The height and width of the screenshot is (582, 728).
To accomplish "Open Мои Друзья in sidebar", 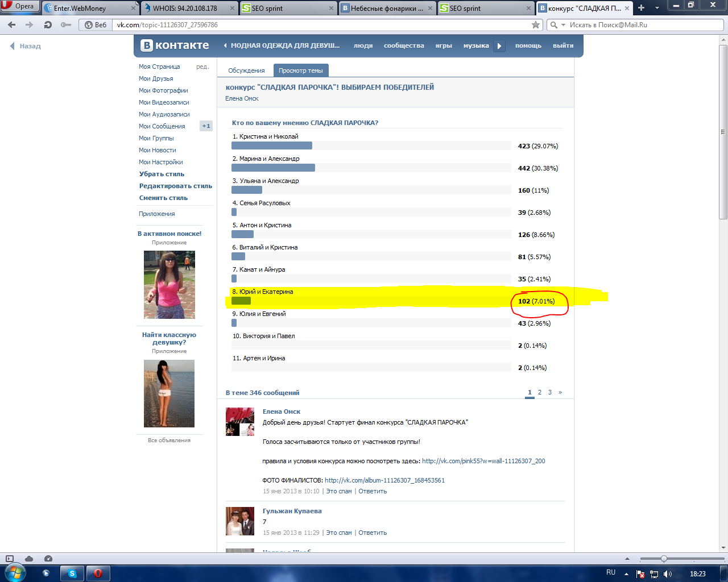I will (156, 78).
